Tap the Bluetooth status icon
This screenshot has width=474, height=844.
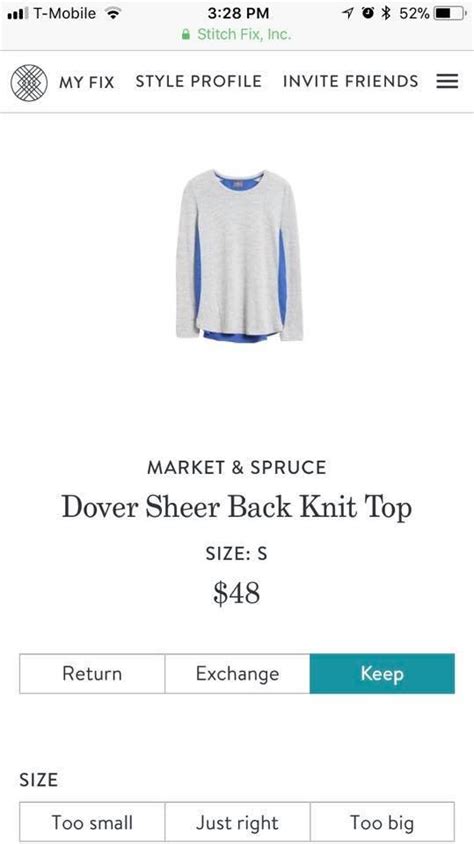pos(385,13)
